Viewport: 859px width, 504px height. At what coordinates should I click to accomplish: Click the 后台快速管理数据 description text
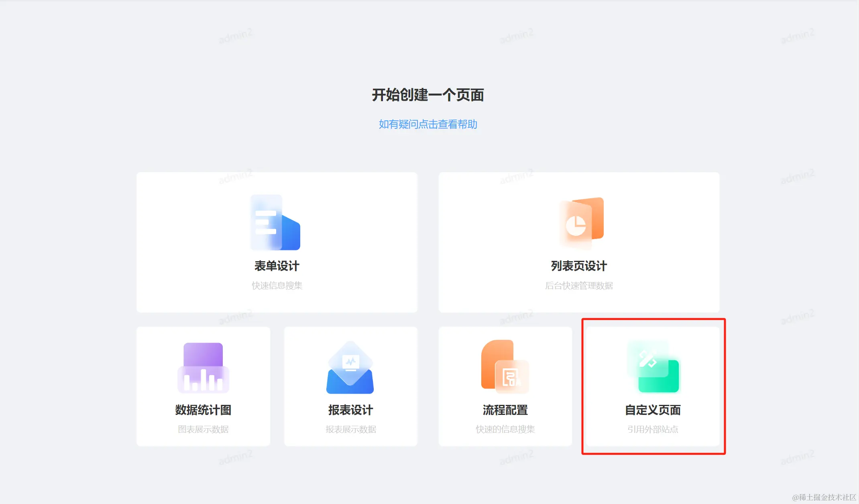[x=579, y=286]
